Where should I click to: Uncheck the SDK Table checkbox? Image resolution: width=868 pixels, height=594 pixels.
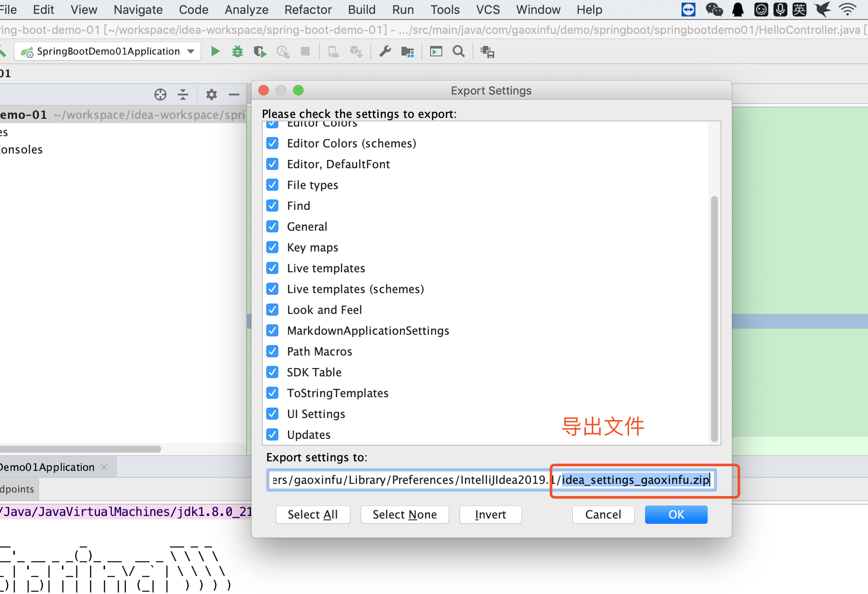[x=272, y=372]
